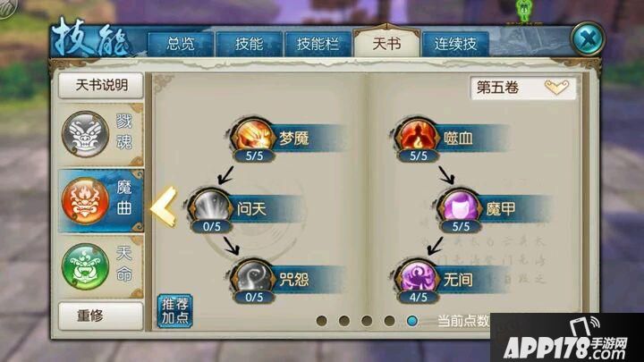Click the 重修 reset button
Image resolution: width=644 pixels, height=362 pixels.
click(101, 316)
